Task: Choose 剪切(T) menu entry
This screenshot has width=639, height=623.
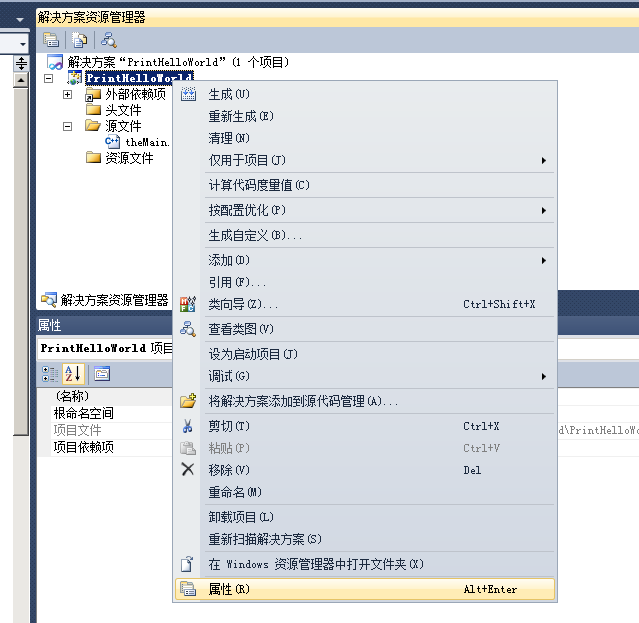Action: (x=365, y=427)
